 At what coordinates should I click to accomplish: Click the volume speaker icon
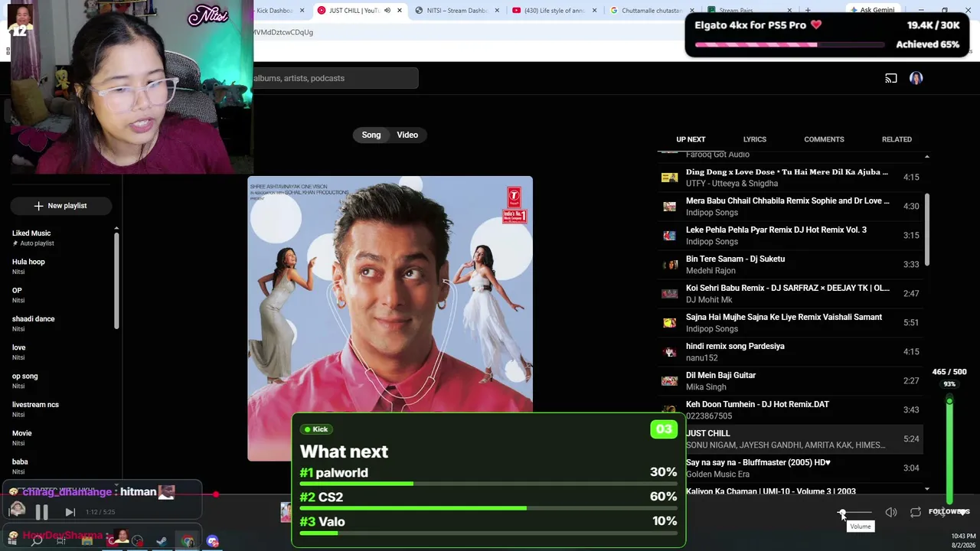pyautogui.click(x=891, y=512)
